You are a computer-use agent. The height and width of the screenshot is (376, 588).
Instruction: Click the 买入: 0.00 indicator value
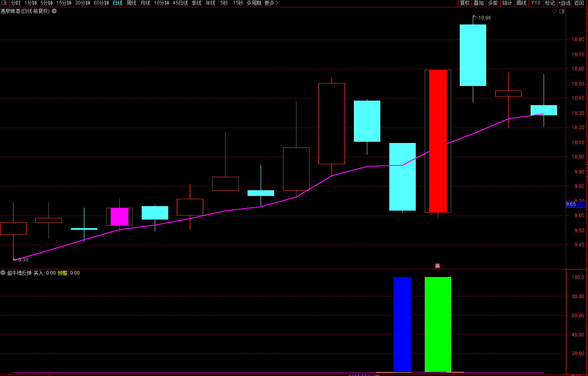[44, 273]
